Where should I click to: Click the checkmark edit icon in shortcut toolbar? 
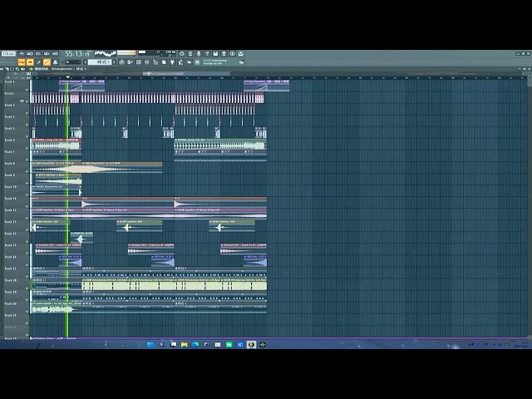pos(130,62)
